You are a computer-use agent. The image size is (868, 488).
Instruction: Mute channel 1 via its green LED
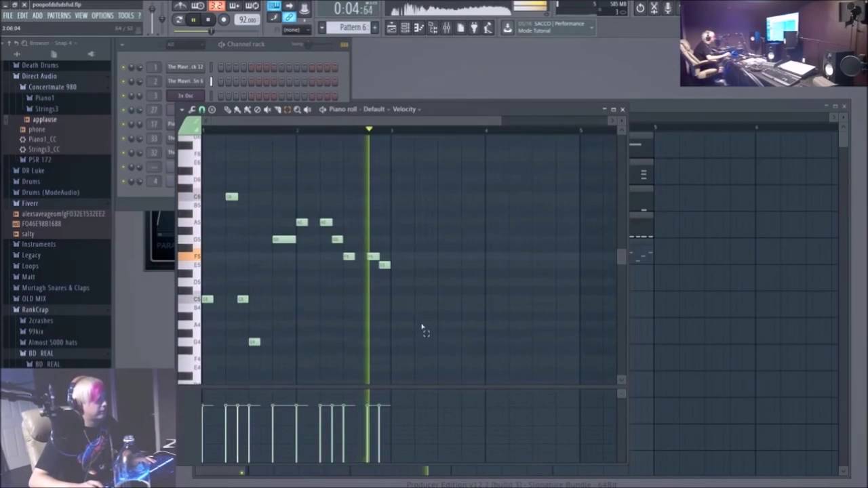pos(123,67)
